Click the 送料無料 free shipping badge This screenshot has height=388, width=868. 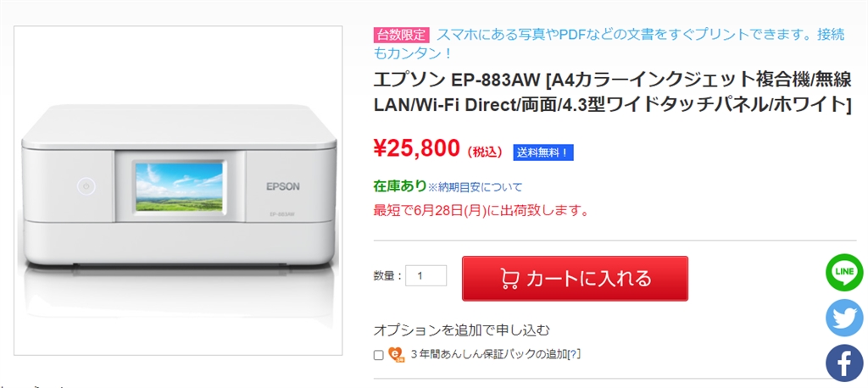[x=542, y=152]
